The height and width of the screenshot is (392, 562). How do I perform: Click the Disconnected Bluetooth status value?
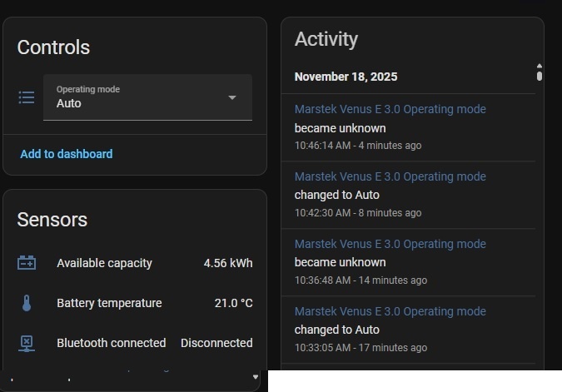coord(216,343)
